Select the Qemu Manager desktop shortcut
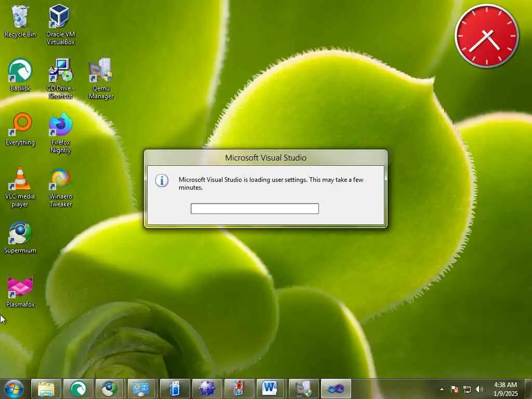This screenshot has width=532, height=399. pyautogui.click(x=101, y=79)
